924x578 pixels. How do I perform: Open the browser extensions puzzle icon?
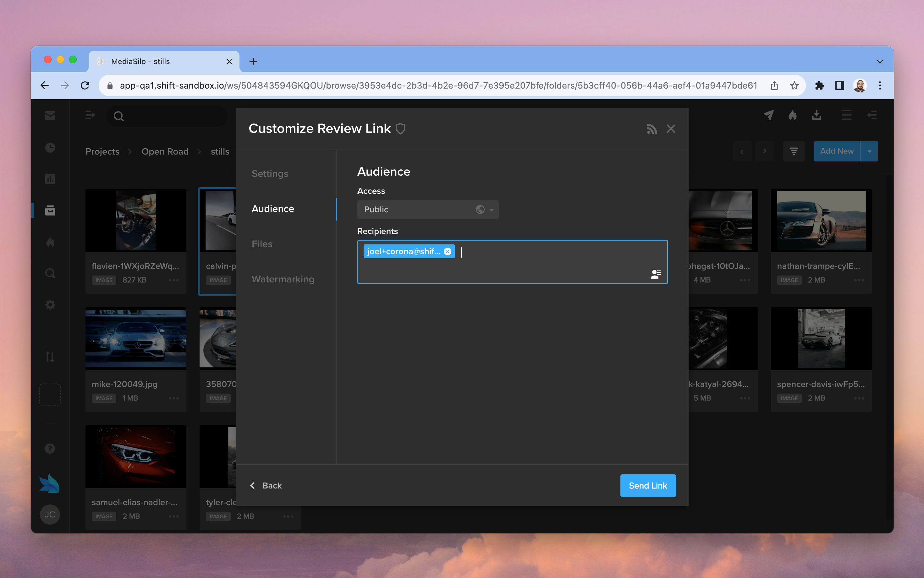pyautogui.click(x=819, y=86)
